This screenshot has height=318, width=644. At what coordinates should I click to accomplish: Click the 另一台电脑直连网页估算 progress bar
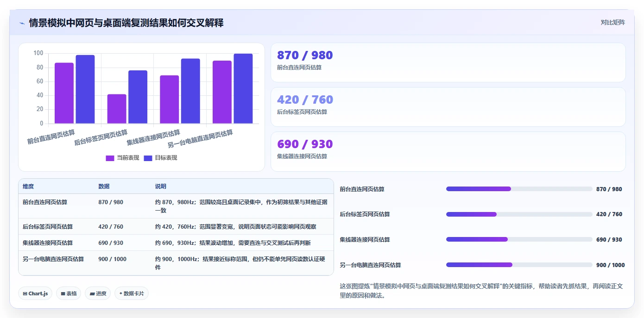click(519, 265)
